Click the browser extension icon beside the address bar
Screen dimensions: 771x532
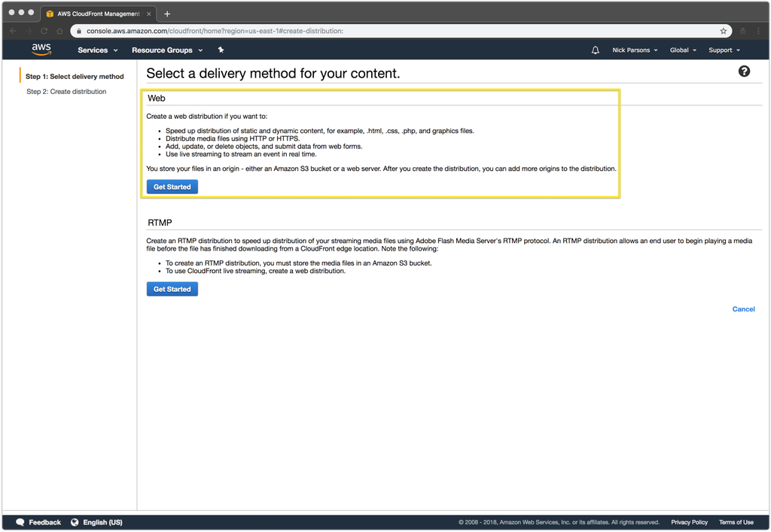[x=743, y=31]
